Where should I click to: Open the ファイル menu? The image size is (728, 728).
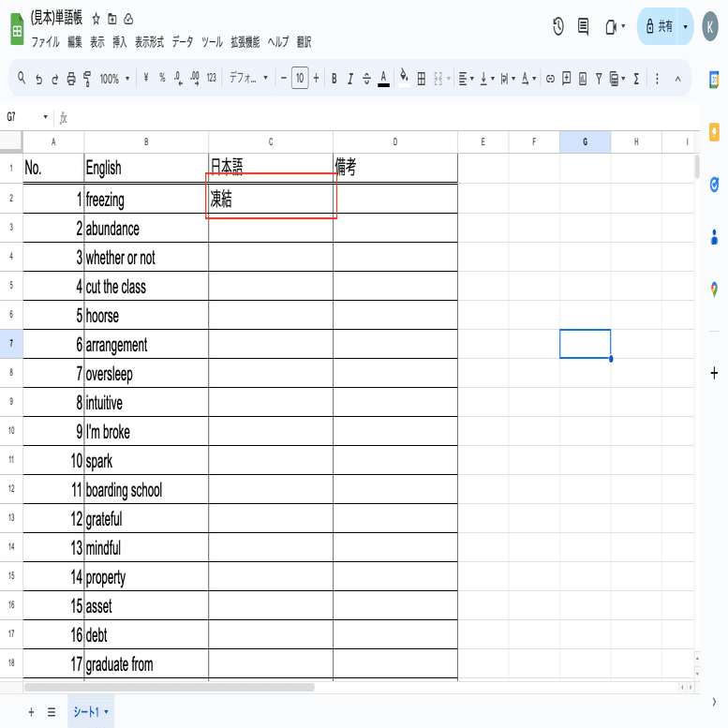coord(46,42)
